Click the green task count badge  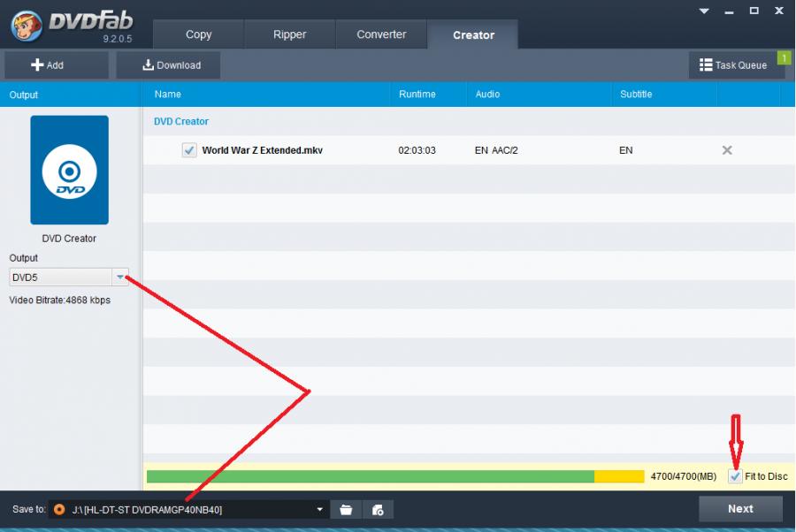784,57
